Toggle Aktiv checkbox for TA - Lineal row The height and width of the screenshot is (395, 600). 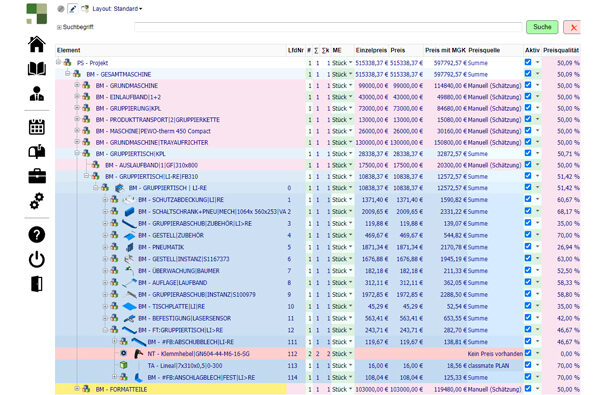[528, 364]
